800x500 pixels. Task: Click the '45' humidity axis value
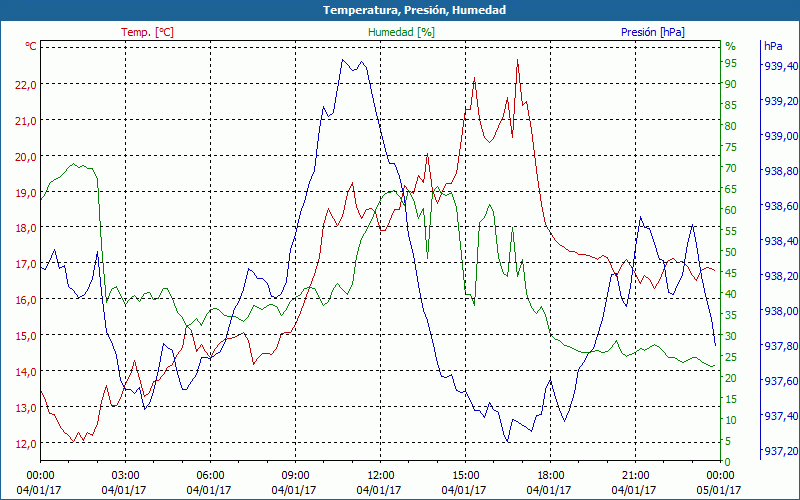coord(731,273)
